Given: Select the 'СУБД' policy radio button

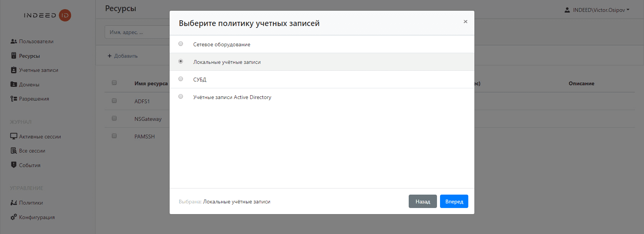Looking at the screenshot, I should pos(181,79).
